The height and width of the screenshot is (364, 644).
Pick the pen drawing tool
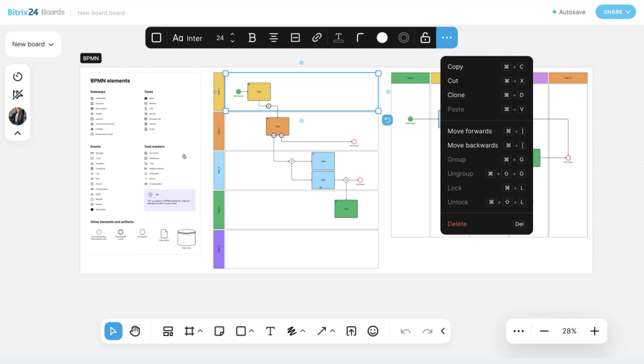292,331
